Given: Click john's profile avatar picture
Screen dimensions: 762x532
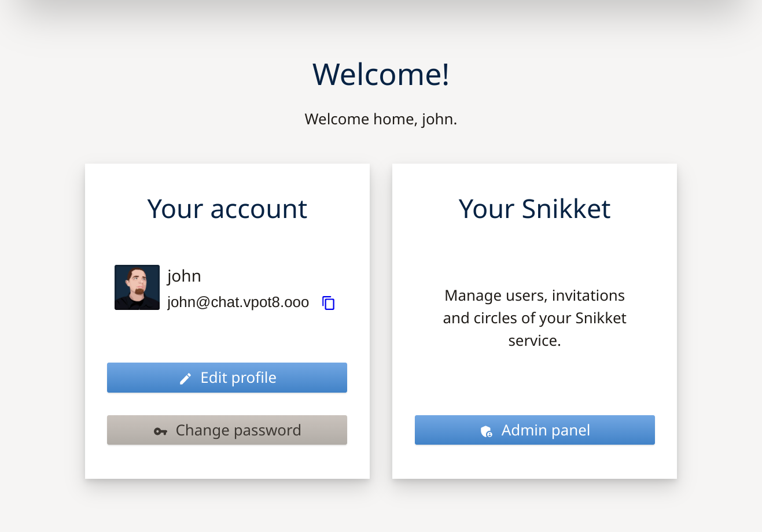Looking at the screenshot, I should click(137, 287).
